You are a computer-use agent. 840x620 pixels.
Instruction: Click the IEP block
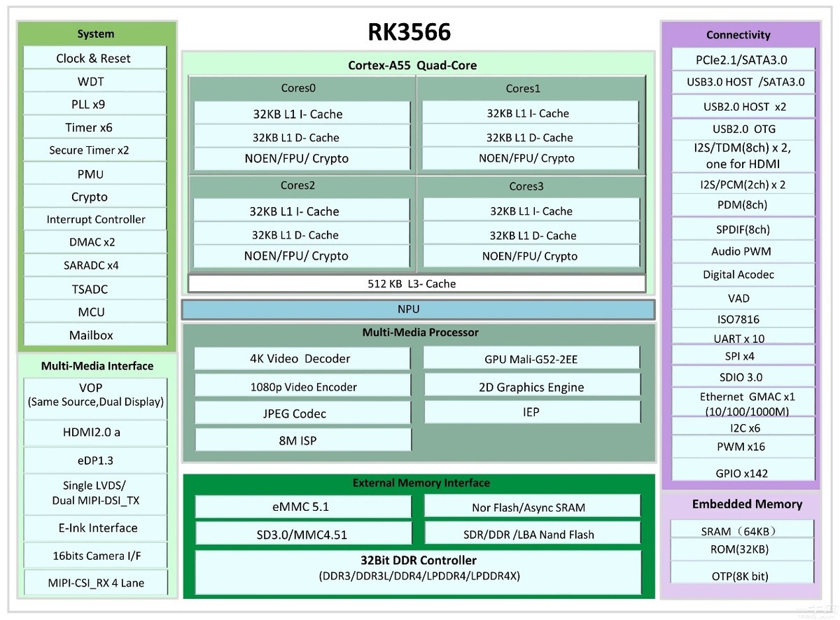pos(531,412)
